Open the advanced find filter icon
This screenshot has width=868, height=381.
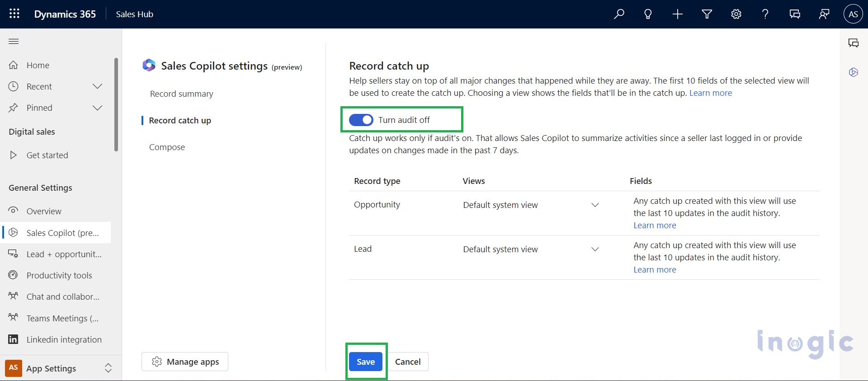(x=707, y=14)
